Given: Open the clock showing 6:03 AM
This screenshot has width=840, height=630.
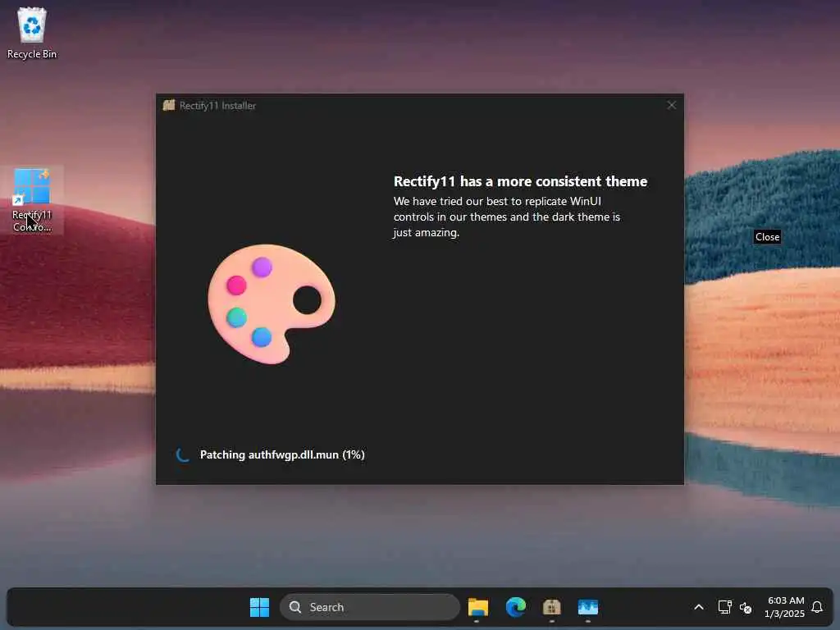Looking at the screenshot, I should pyautogui.click(x=785, y=607).
